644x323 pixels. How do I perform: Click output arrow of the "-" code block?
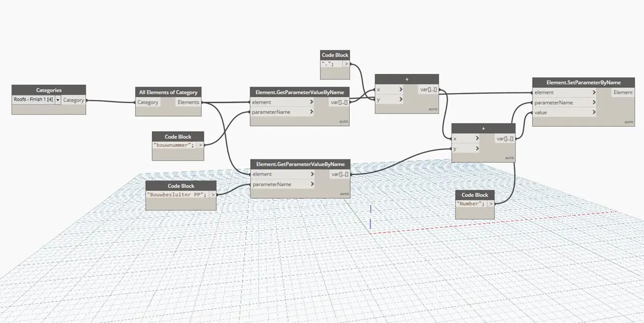point(346,64)
